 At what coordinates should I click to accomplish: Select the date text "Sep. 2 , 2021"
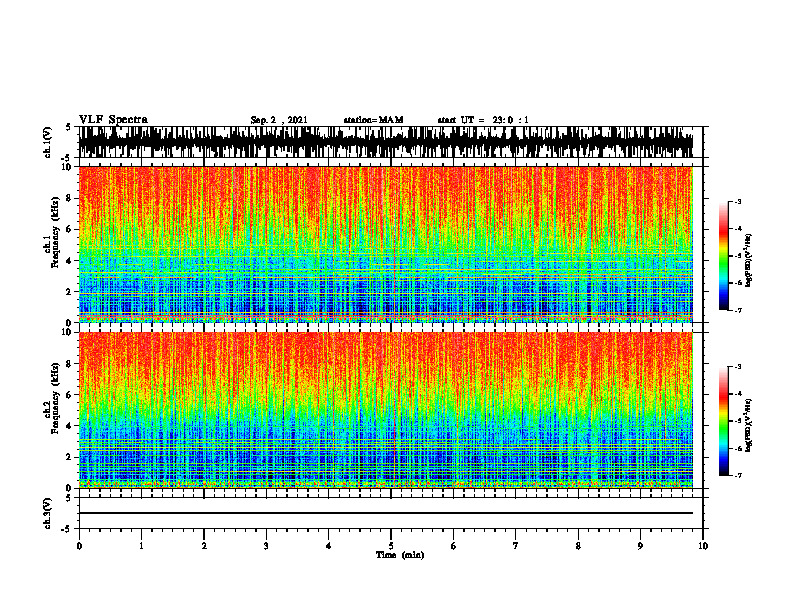click(279, 120)
